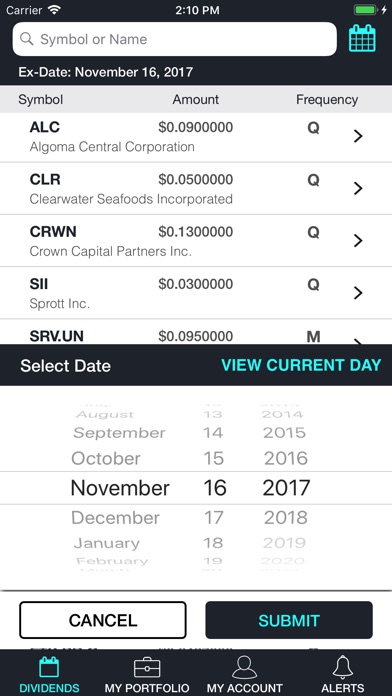Open Sprott Inc. details chevron

click(358, 293)
